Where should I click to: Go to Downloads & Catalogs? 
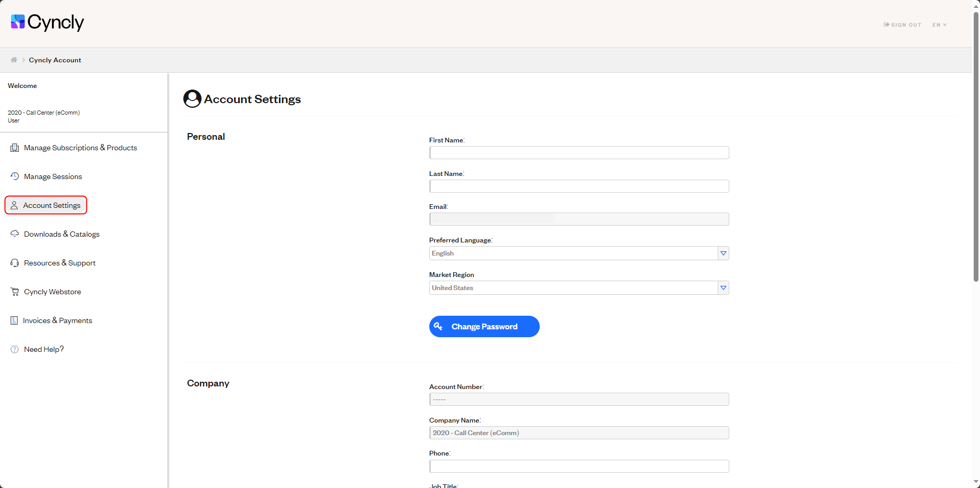pyautogui.click(x=62, y=234)
